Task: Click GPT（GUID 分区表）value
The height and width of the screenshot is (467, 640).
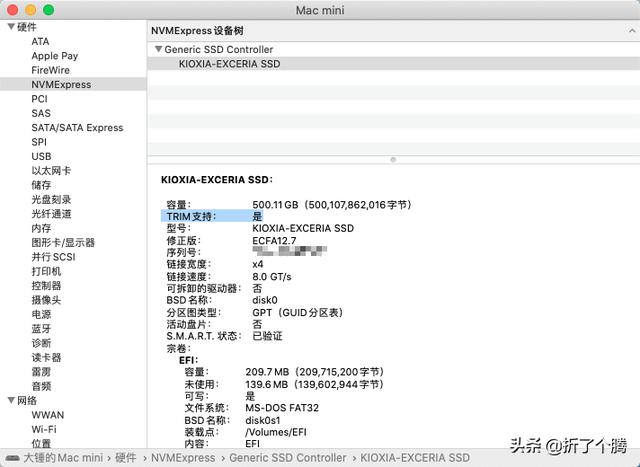Action: 298,312
